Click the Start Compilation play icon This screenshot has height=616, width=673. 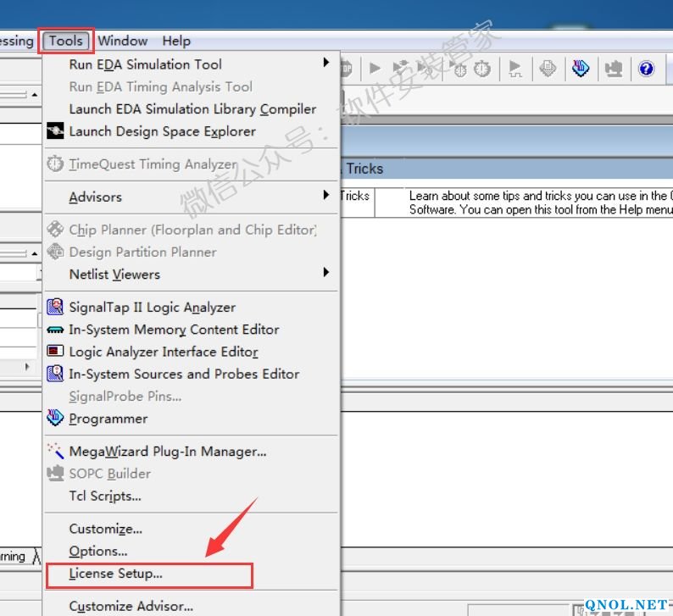tap(375, 69)
